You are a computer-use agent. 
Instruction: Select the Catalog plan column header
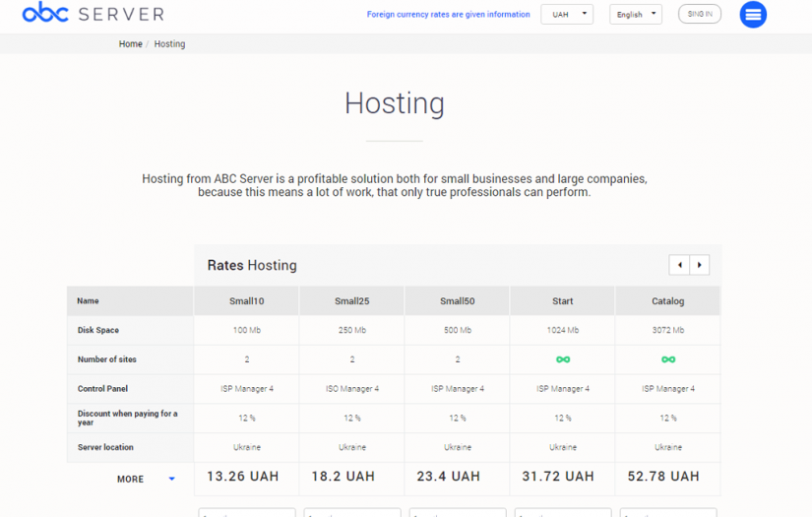tap(668, 301)
